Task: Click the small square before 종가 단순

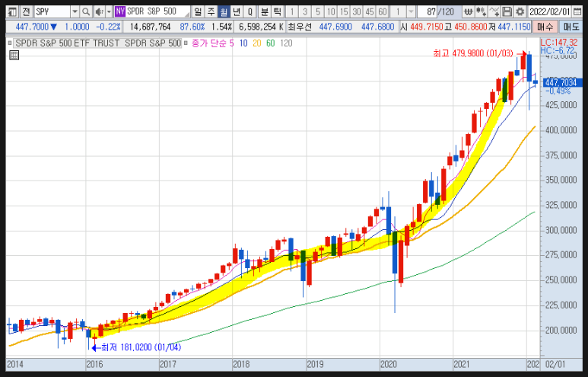Action: point(186,43)
